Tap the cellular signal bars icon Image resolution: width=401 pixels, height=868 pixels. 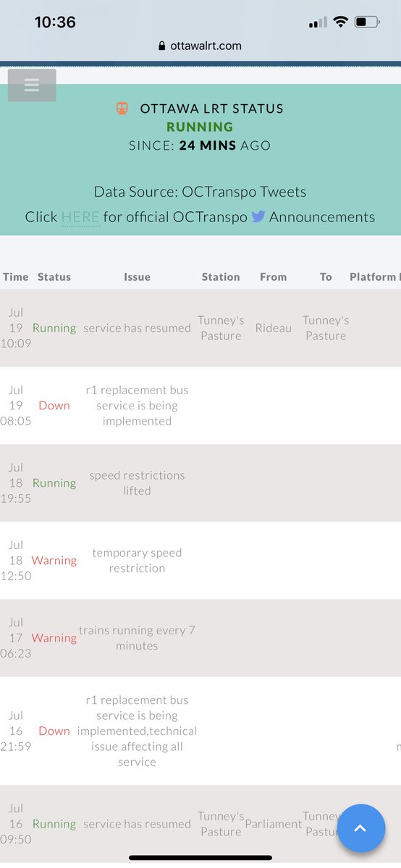[318, 23]
